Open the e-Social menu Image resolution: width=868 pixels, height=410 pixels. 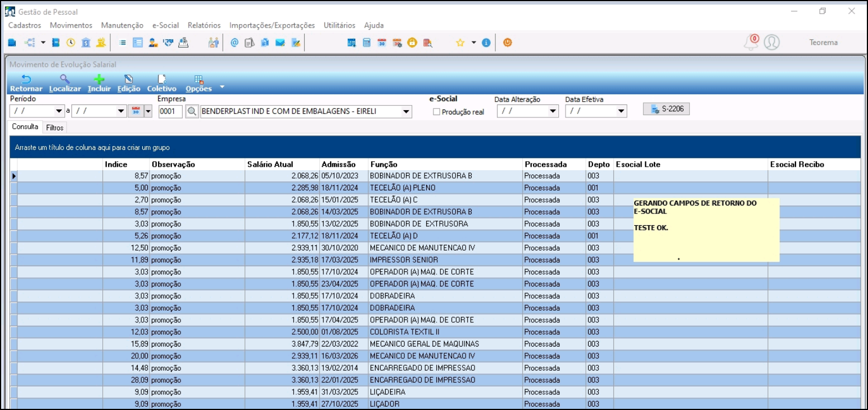coord(165,25)
